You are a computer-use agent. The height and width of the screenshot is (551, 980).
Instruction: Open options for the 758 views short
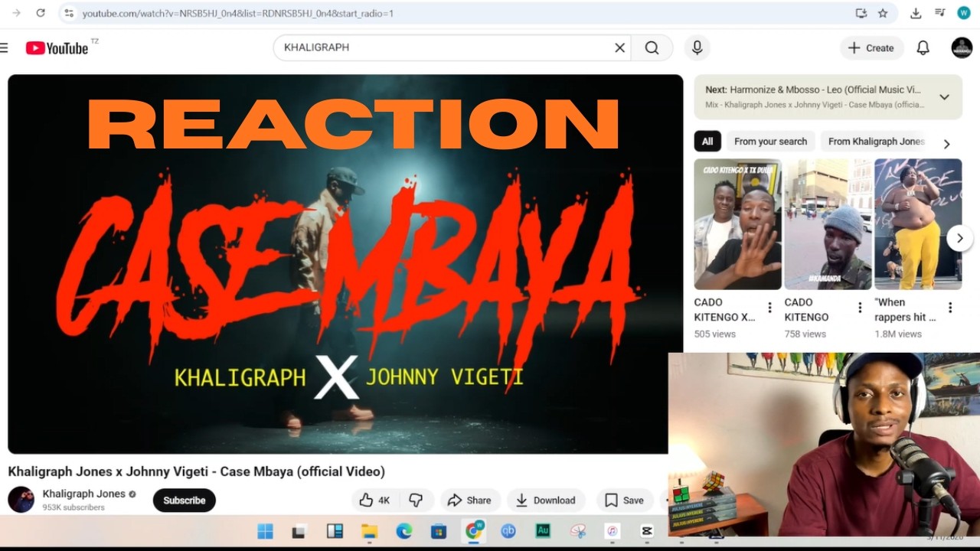[x=860, y=308]
